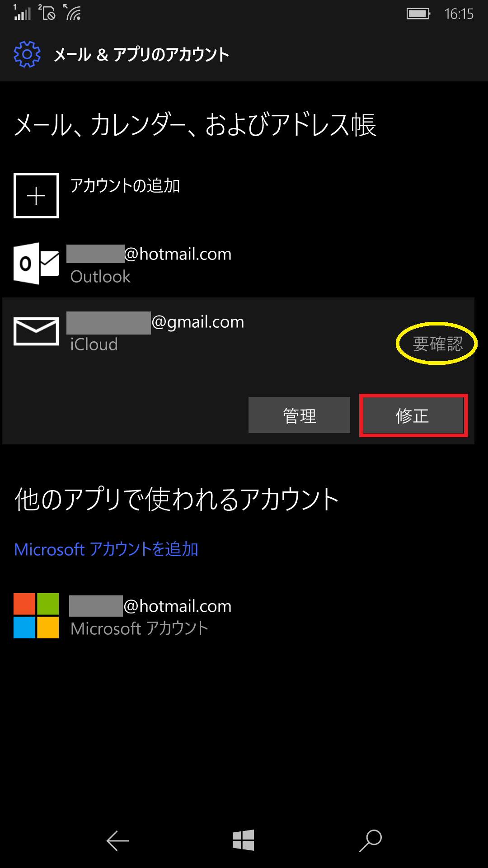Tap the Wi-Fi signal status icon

coord(72,12)
